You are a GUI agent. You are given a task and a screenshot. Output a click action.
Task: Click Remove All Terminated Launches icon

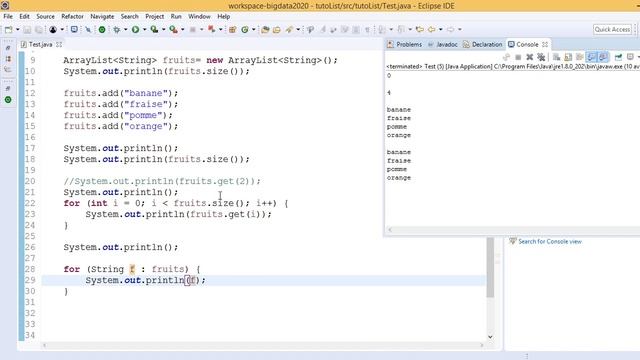541,57
